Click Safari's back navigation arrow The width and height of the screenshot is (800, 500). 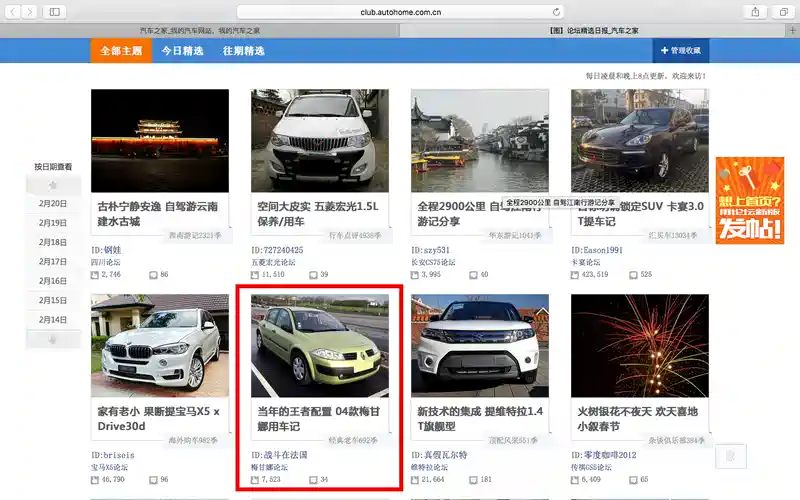[x=11, y=11]
